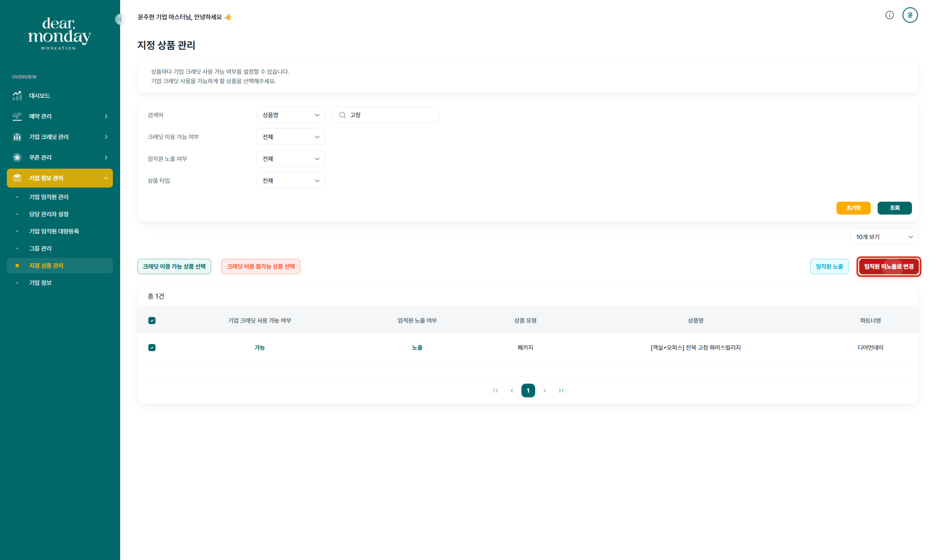Open 기업 임직원 관리 submenu item

49,197
